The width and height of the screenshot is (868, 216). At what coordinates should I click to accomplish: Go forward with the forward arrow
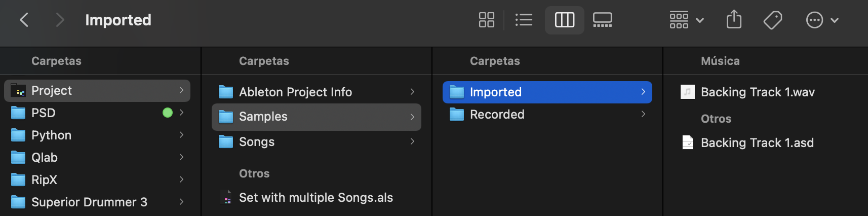(x=60, y=20)
